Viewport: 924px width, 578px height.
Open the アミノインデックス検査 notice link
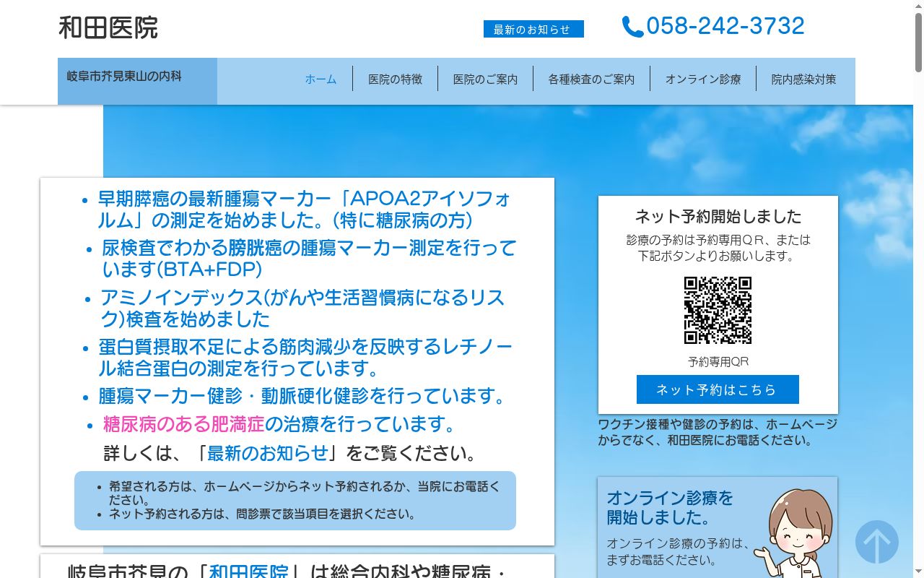click(302, 309)
